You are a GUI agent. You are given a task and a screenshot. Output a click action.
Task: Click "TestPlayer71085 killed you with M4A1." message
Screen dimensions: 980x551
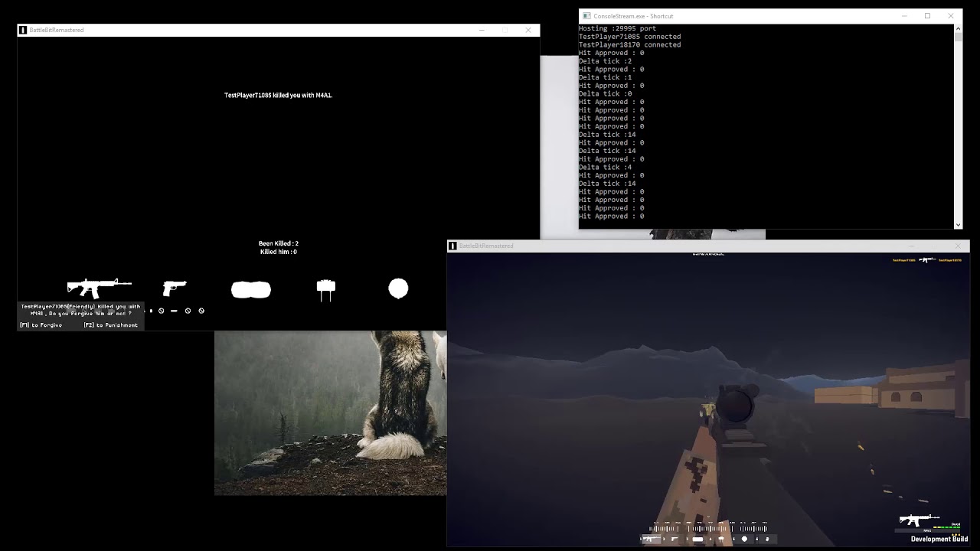pyautogui.click(x=278, y=96)
